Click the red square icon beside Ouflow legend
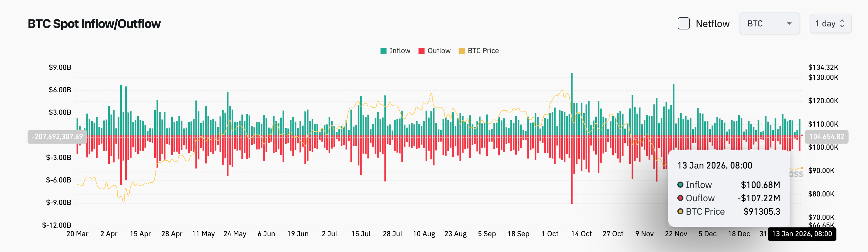The height and width of the screenshot is (252, 868). [x=422, y=51]
